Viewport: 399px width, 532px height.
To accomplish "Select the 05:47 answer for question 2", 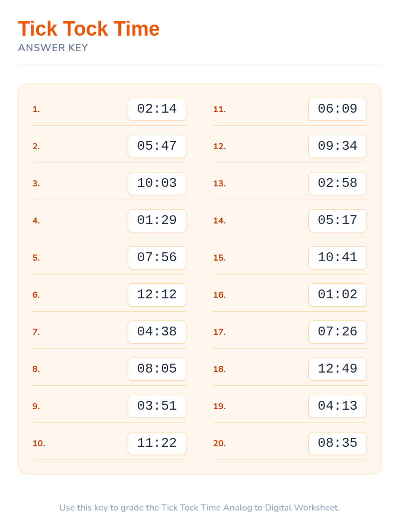I will tap(157, 146).
